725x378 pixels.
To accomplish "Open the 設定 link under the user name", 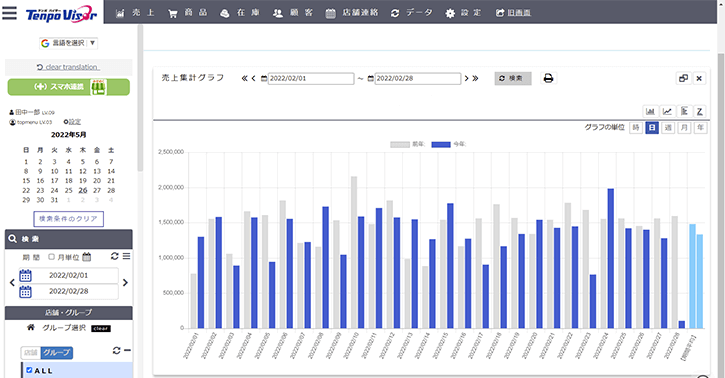I will tap(72, 122).
